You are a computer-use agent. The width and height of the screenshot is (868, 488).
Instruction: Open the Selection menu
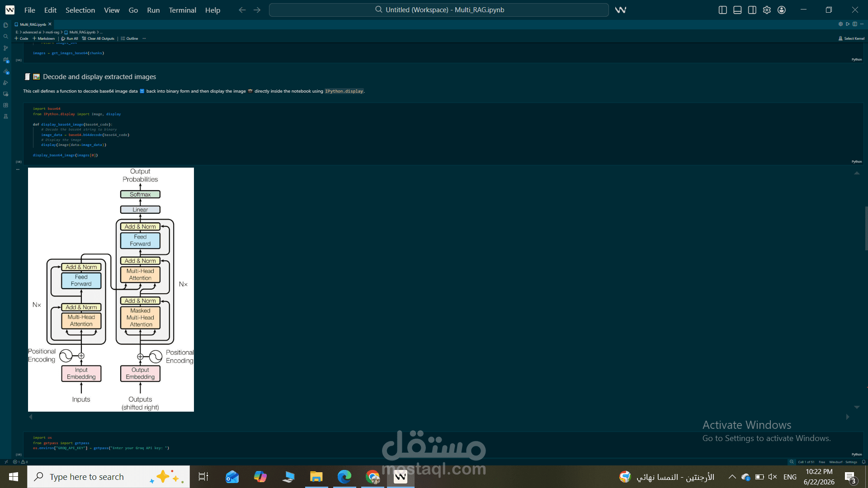(x=80, y=10)
